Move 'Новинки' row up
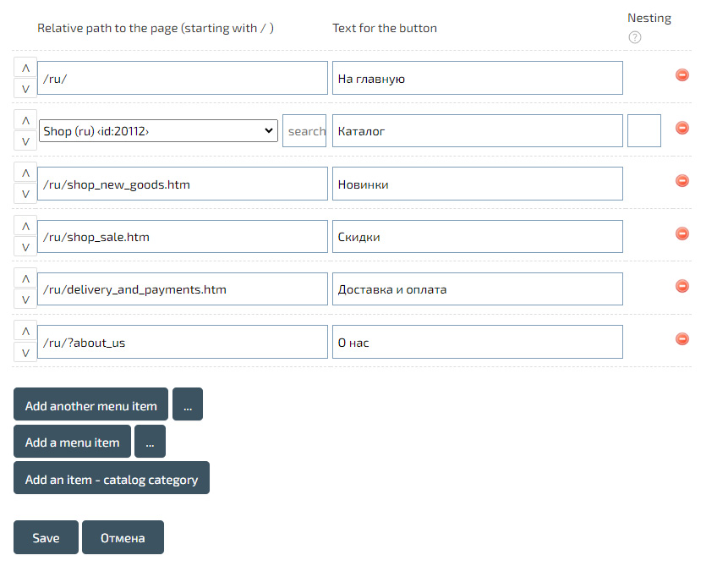Viewport: 728px width, 566px height. pos(25,173)
